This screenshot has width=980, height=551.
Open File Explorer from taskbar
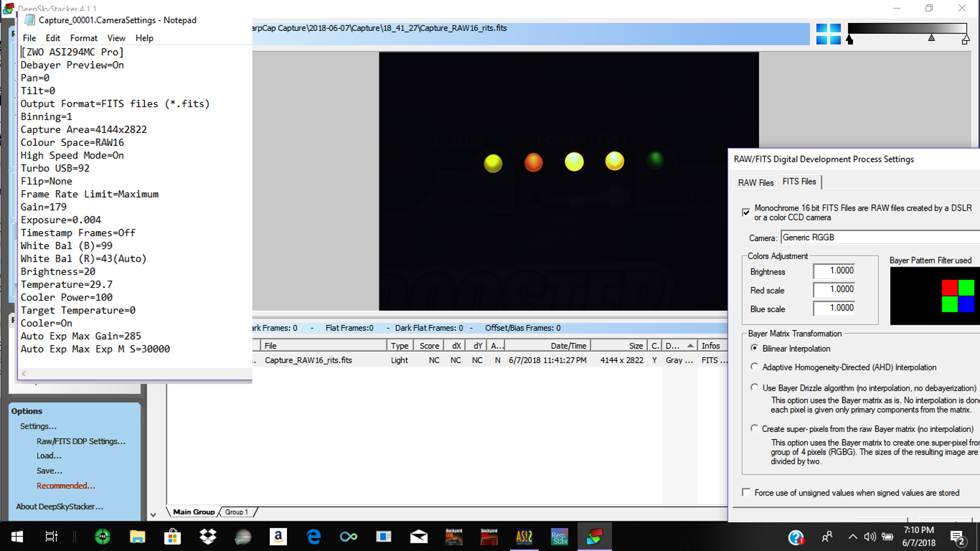pyautogui.click(x=137, y=537)
